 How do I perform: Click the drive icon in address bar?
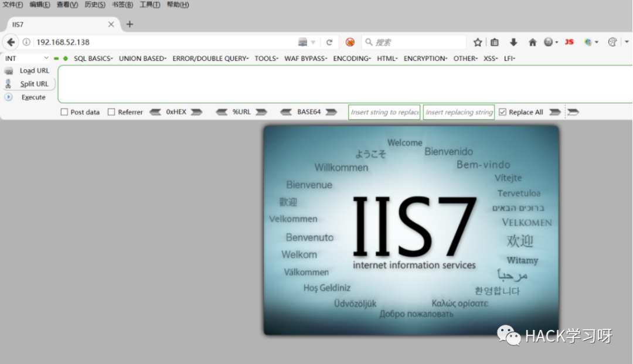click(x=302, y=42)
